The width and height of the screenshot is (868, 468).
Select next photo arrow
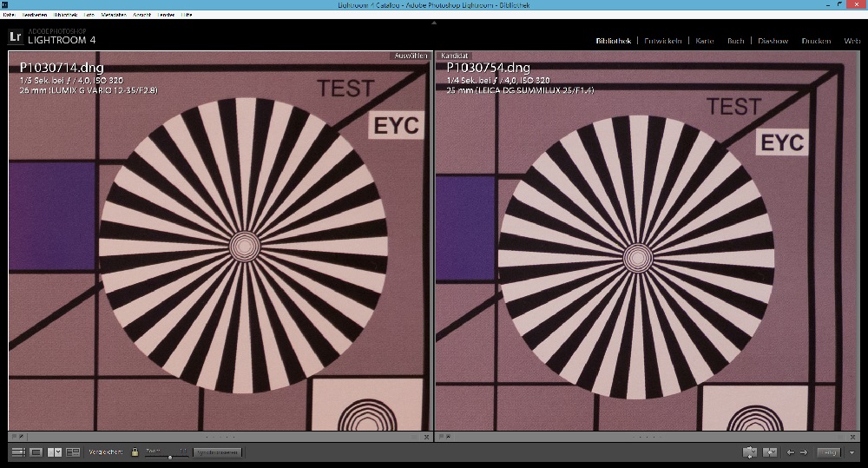point(804,452)
